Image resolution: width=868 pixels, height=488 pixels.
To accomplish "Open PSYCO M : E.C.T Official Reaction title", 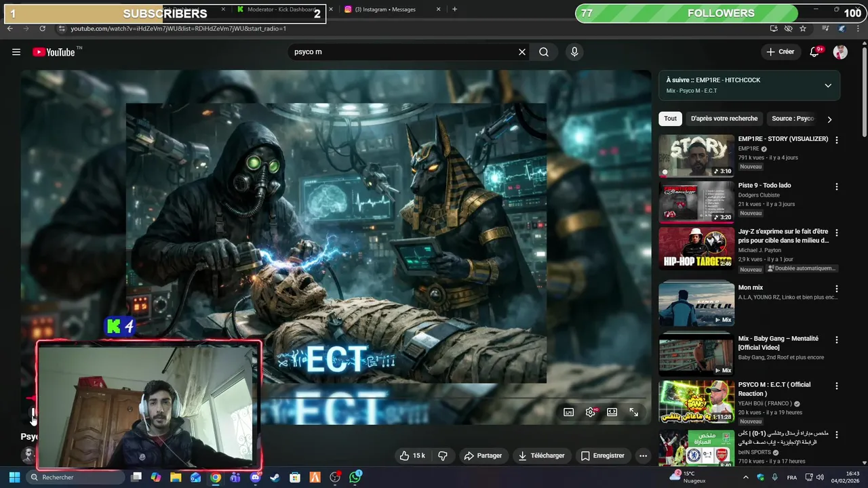I will click(x=774, y=389).
